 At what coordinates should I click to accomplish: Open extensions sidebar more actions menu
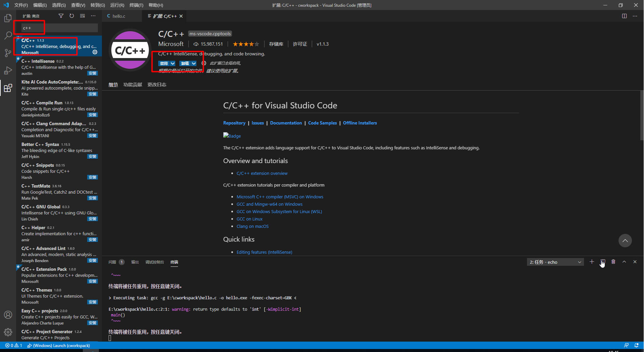(x=93, y=16)
